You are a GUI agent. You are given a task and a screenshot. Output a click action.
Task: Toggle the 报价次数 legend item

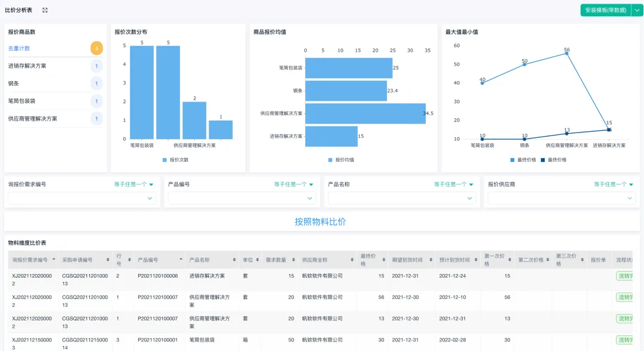176,160
